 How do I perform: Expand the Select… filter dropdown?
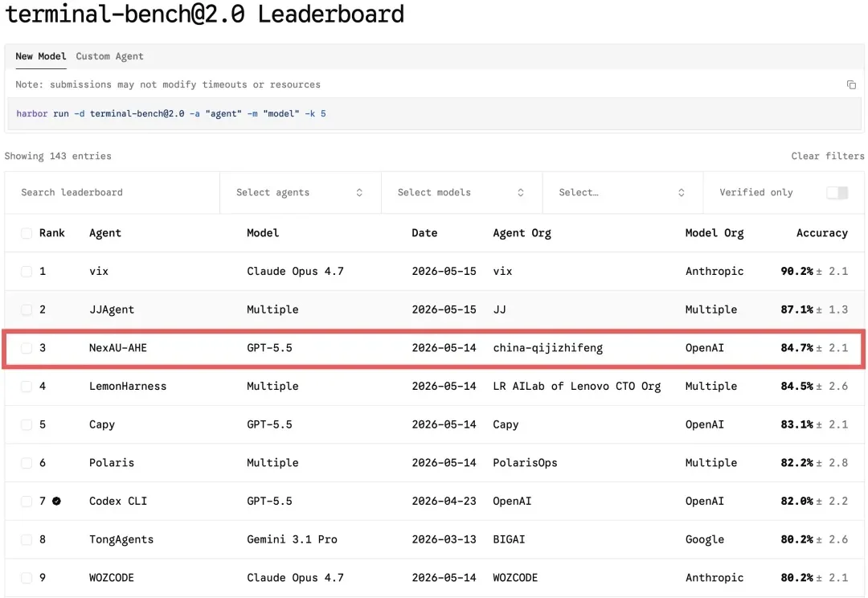623,193
